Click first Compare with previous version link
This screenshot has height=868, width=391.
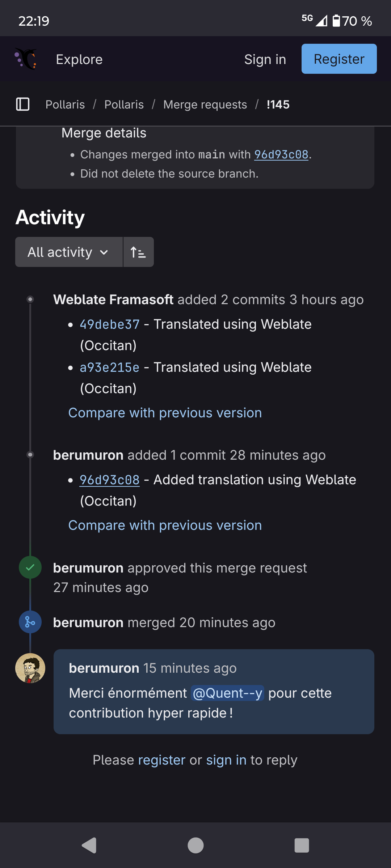pos(165,413)
